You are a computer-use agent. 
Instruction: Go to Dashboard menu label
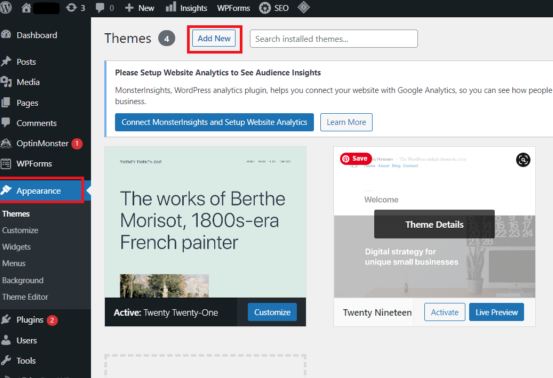[x=37, y=35]
